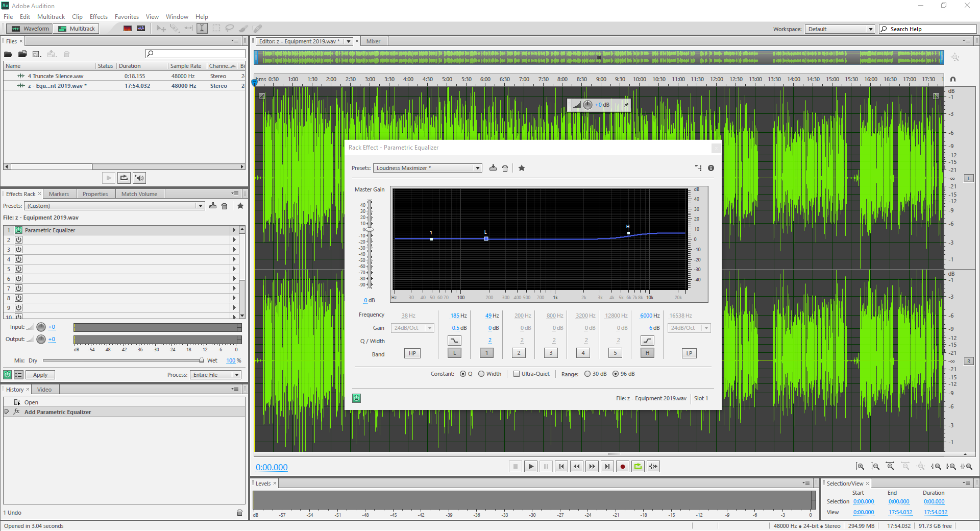Open Effects Rack Presets dropdown

[x=114, y=206]
